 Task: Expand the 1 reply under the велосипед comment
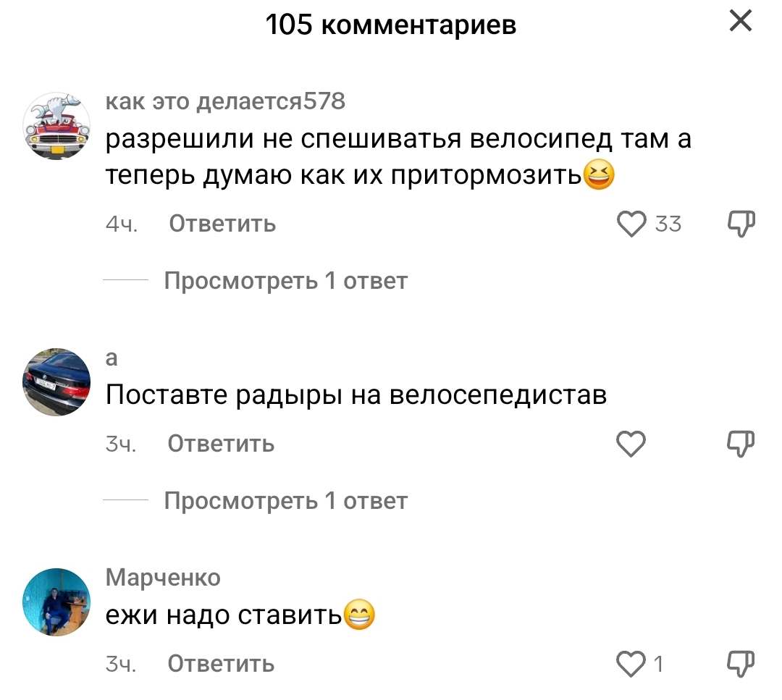(285, 281)
